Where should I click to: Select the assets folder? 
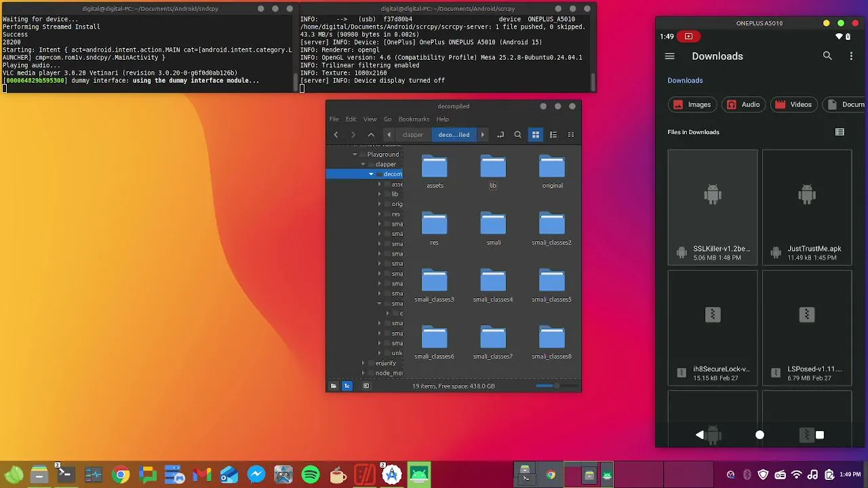[435, 172]
